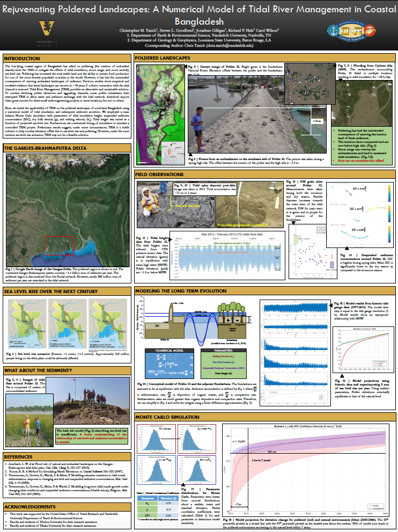Select the green "bath tub model" text box

coord(92,436)
